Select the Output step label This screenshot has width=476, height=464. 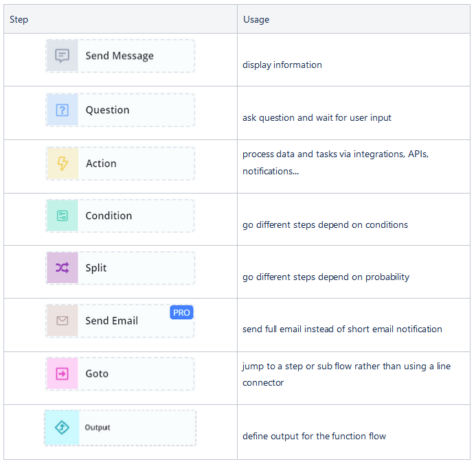click(97, 428)
